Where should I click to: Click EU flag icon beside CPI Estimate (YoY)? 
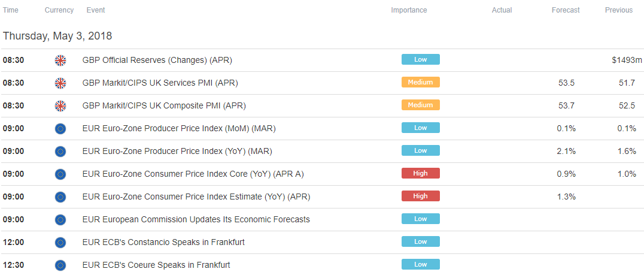click(x=60, y=197)
